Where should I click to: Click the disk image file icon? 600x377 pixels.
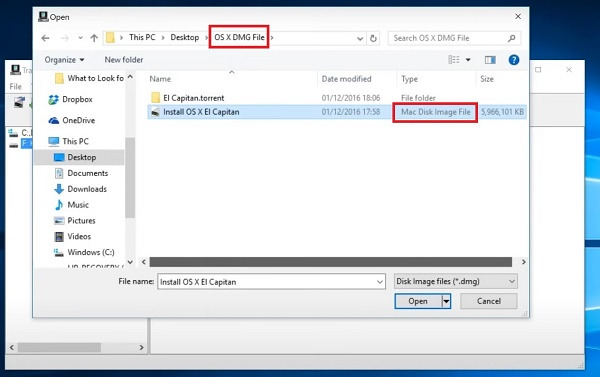tap(155, 112)
